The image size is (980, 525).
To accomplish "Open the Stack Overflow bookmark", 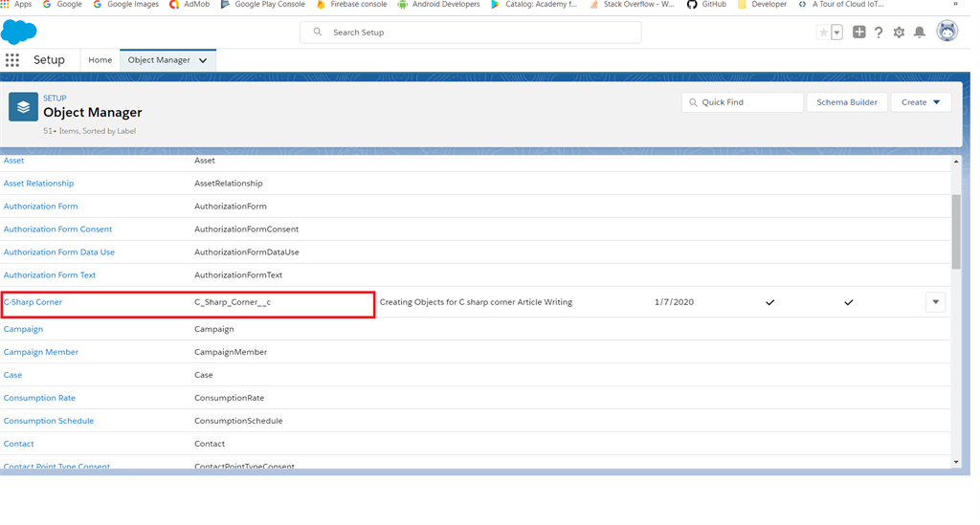I will click(x=632, y=5).
